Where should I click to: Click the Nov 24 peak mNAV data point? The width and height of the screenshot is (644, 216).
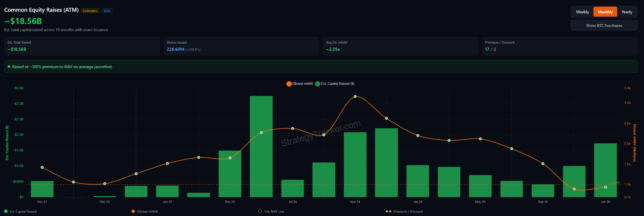(x=355, y=96)
